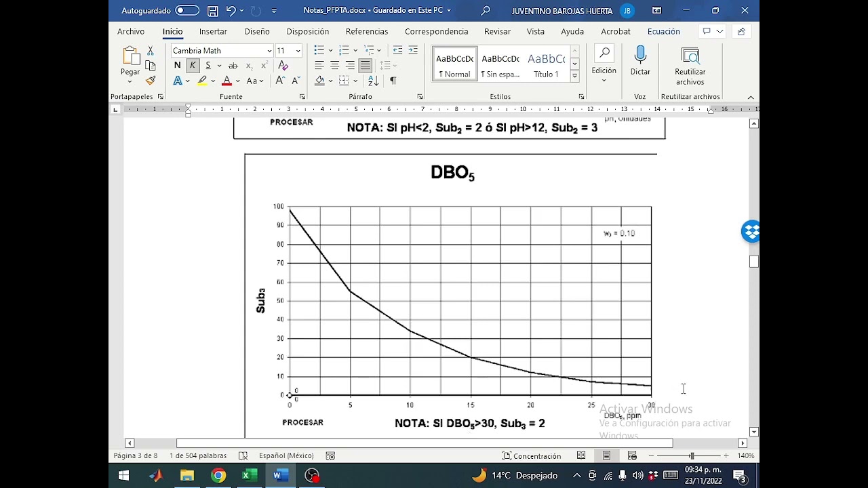The height and width of the screenshot is (488, 868).
Task: Toggle the Autoguardado switch
Action: point(187,11)
